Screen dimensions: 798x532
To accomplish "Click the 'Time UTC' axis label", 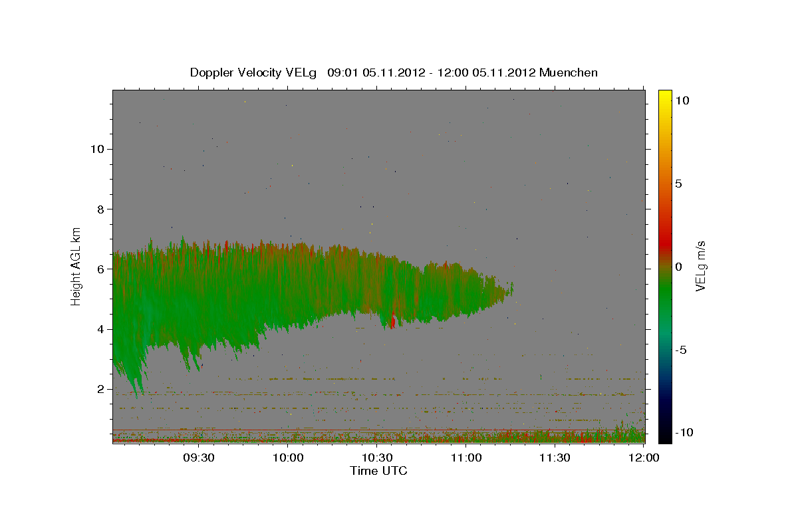I will 378,471.
